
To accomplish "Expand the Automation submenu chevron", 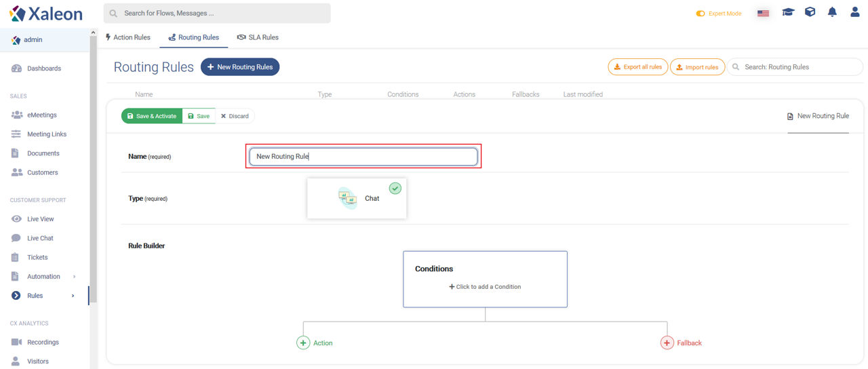I will click(74, 277).
